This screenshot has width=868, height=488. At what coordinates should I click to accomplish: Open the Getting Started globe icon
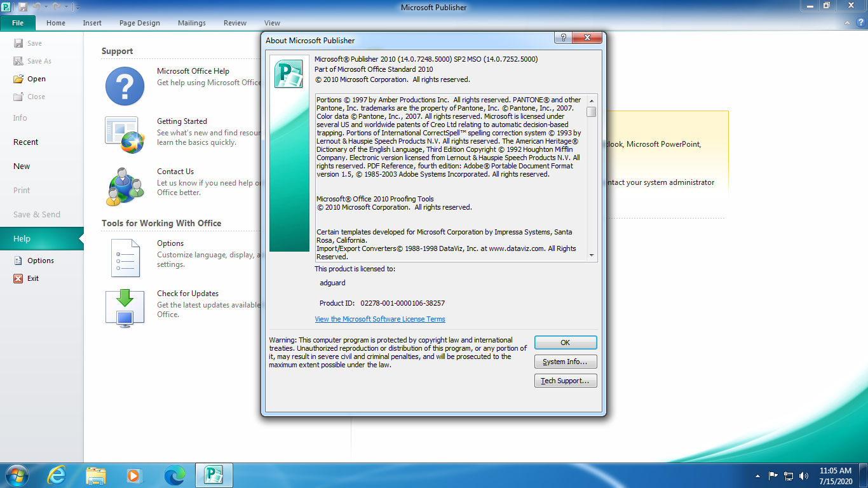pyautogui.click(x=125, y=135)
